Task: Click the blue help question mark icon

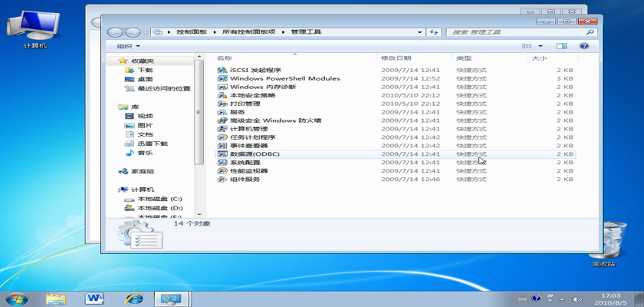Action: (583, 46)
